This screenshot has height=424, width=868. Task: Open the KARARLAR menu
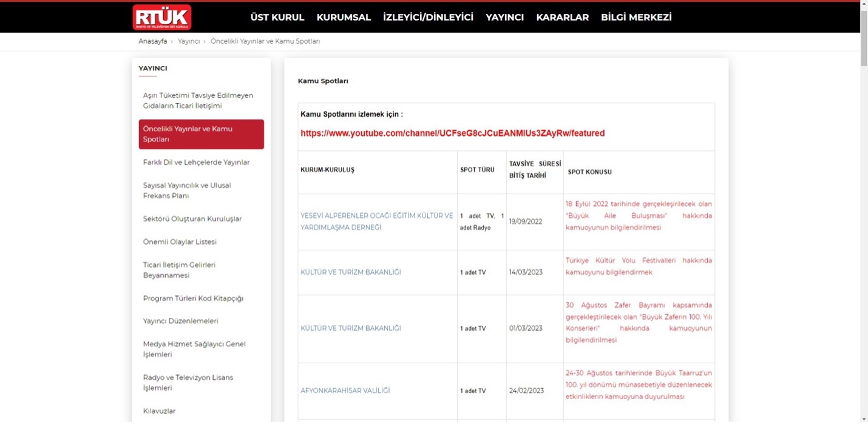click(x=562, y=18)
